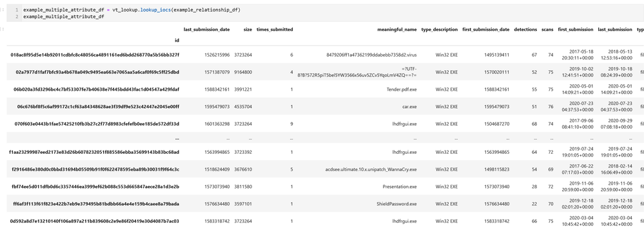Click the first_submission column header

pos(576,30)
